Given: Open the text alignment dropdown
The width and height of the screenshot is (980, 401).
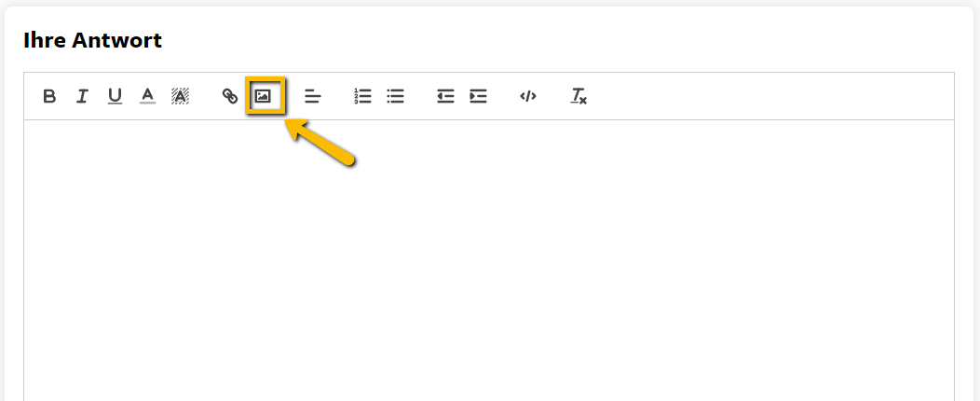Looking at the screenshot, I should click(312, 96).
